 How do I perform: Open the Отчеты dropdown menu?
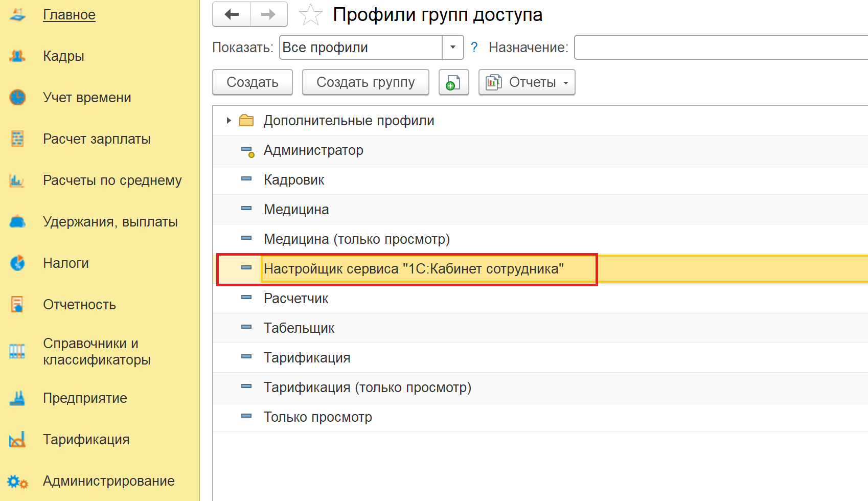(527, 82)
